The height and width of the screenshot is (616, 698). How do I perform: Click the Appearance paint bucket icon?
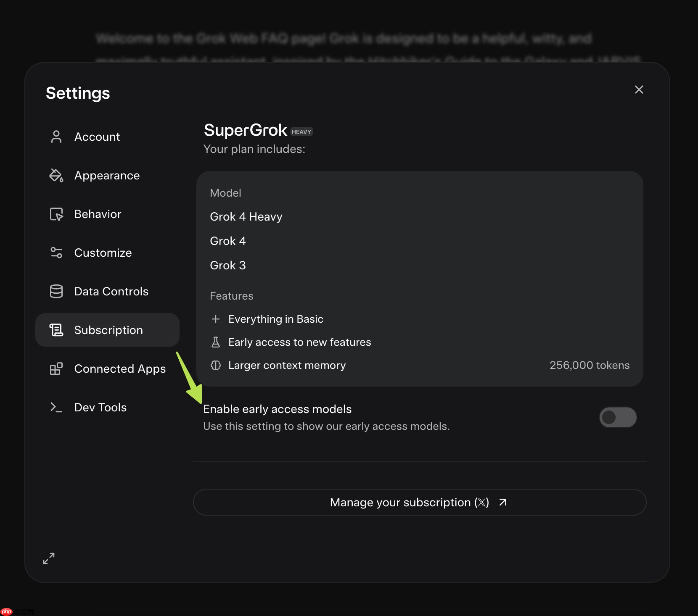tap(56, 176)
